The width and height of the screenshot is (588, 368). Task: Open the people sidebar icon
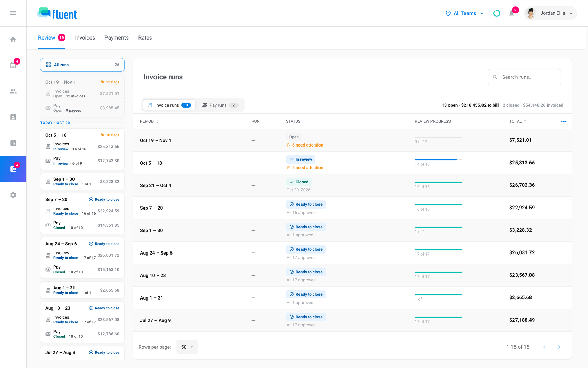pos(13,91)
